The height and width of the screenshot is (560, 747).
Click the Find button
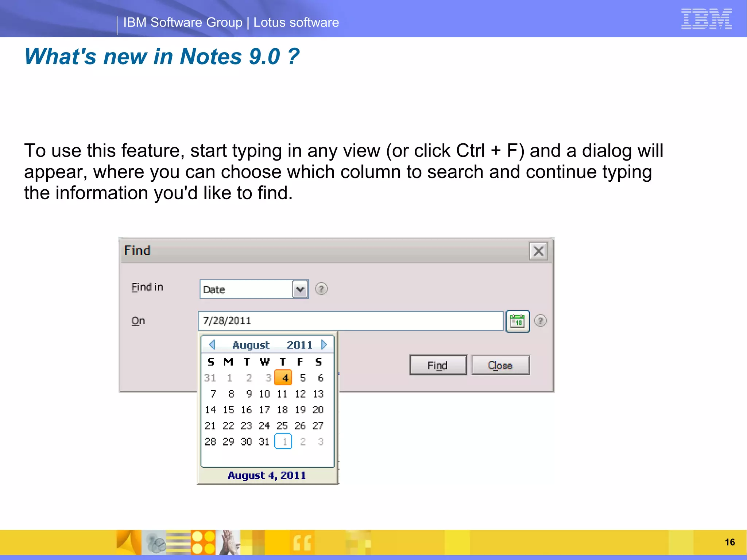click(438, 365)
